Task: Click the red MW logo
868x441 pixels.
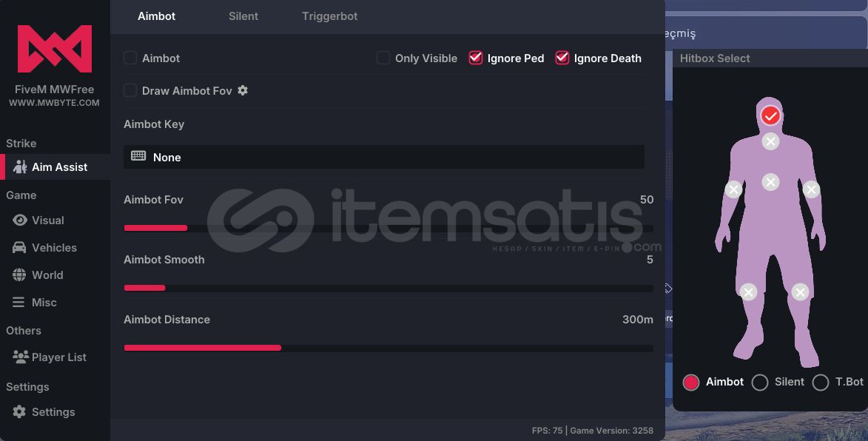Action: tap(55, 49)
